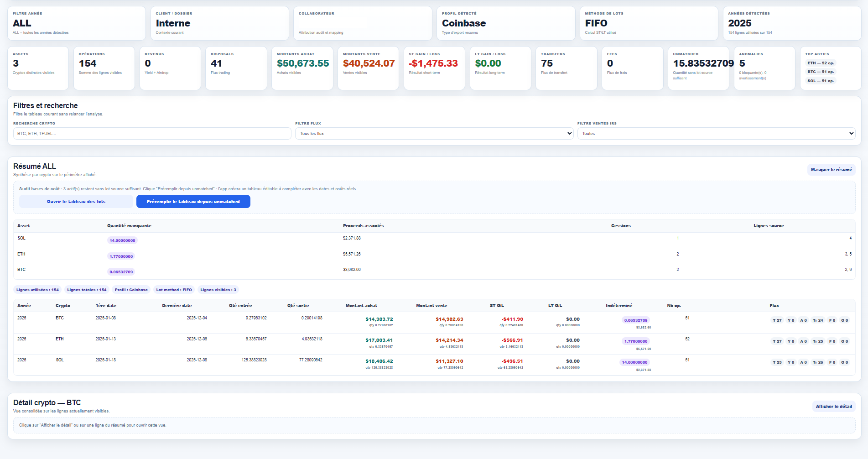Click the LT Gain / Loss $0.00 value

488,63
